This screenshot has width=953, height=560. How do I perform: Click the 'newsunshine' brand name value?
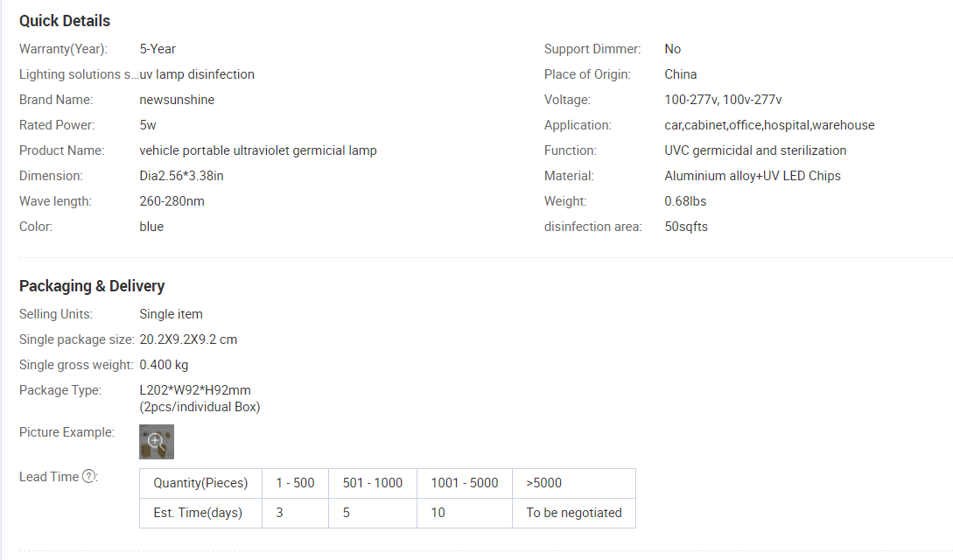click(177, 100)
